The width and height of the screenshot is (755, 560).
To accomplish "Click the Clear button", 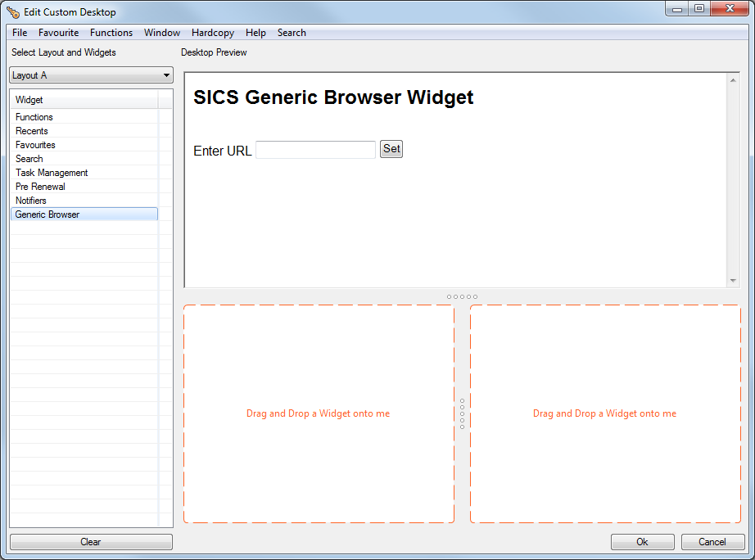I will (90, 541).
